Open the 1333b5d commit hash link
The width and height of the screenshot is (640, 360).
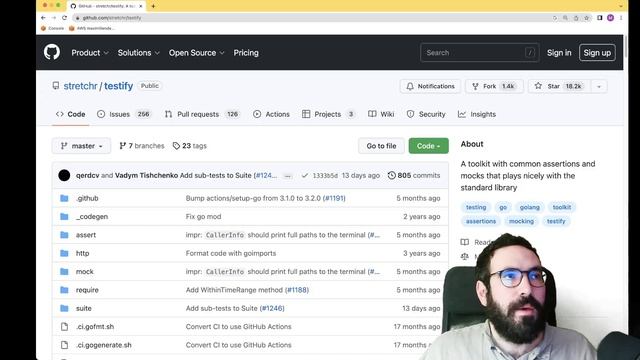(325, 176)
